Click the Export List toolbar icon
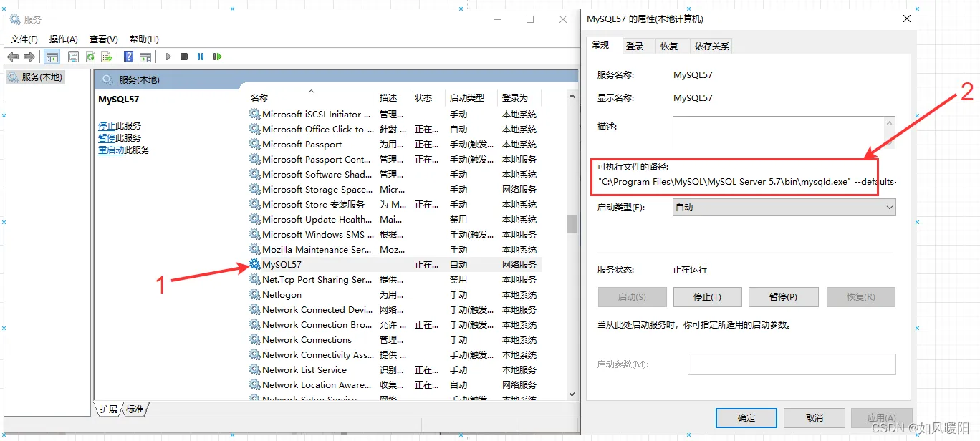The image size is (980, 441). click(x=107, y=57)
